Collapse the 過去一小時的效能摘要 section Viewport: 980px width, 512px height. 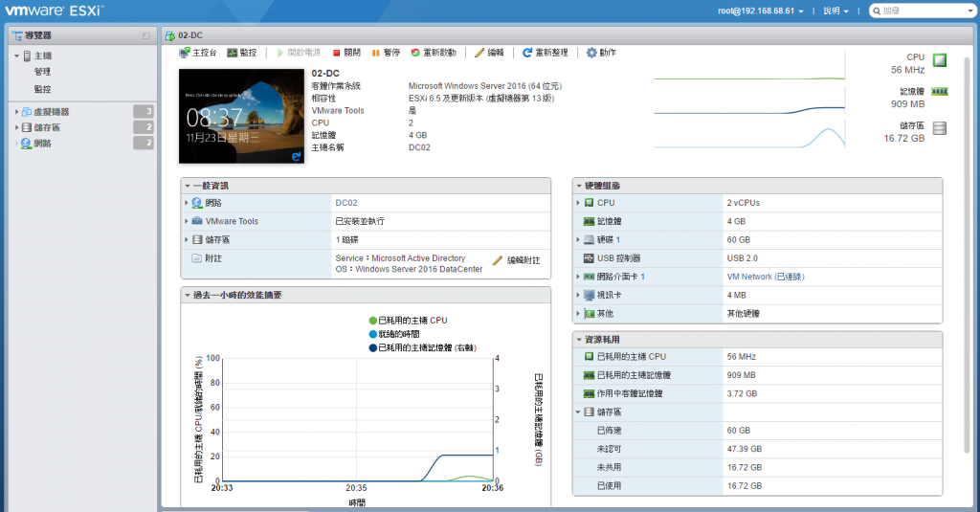(x=188, y=295)
